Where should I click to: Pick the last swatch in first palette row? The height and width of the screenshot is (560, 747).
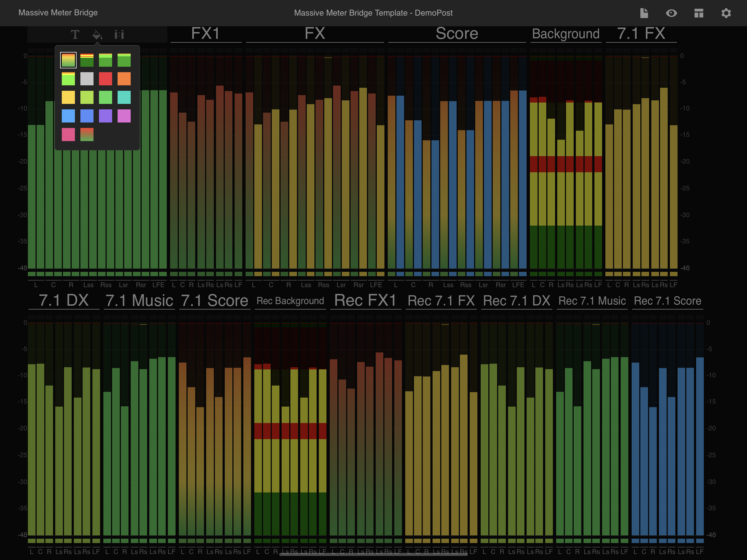point(124,60)
